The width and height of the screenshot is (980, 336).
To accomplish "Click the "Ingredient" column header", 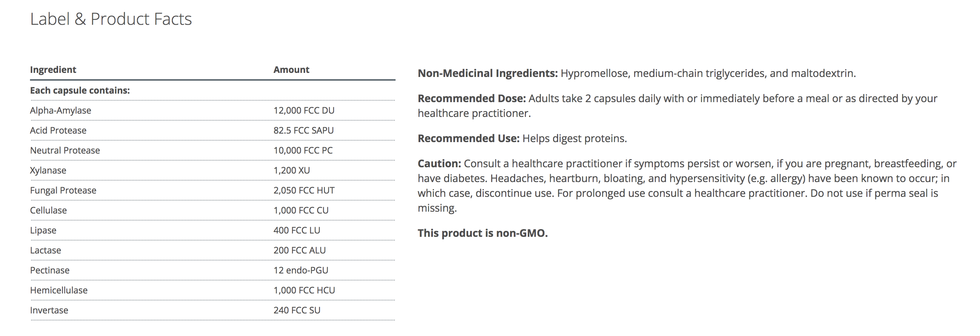I will [x=53, y=70].
